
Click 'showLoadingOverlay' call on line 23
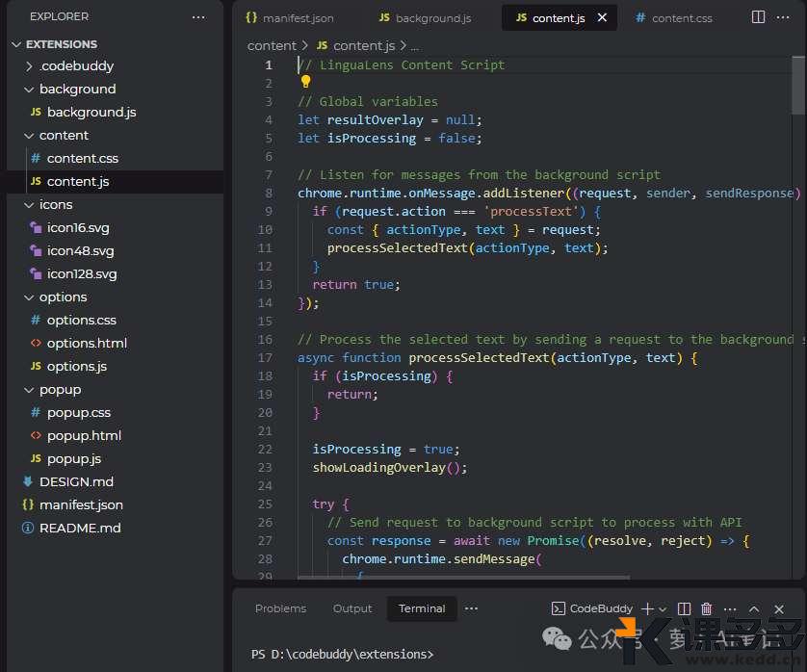click(x=379, y=468)
